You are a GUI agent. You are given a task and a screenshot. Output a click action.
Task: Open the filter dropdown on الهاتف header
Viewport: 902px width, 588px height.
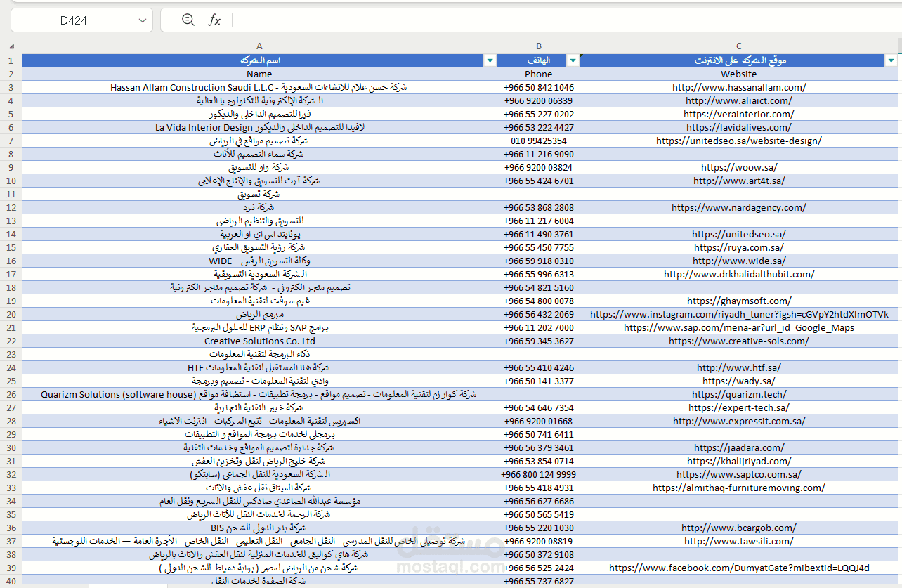coord(573,61)
